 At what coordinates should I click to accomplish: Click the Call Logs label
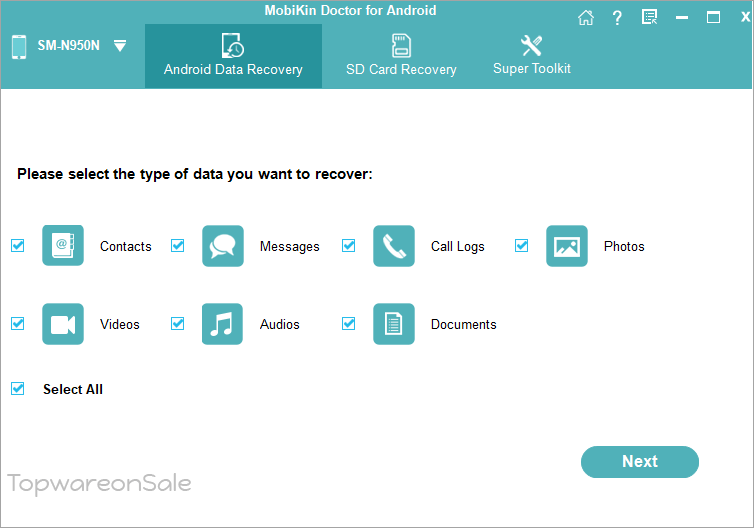457,247
